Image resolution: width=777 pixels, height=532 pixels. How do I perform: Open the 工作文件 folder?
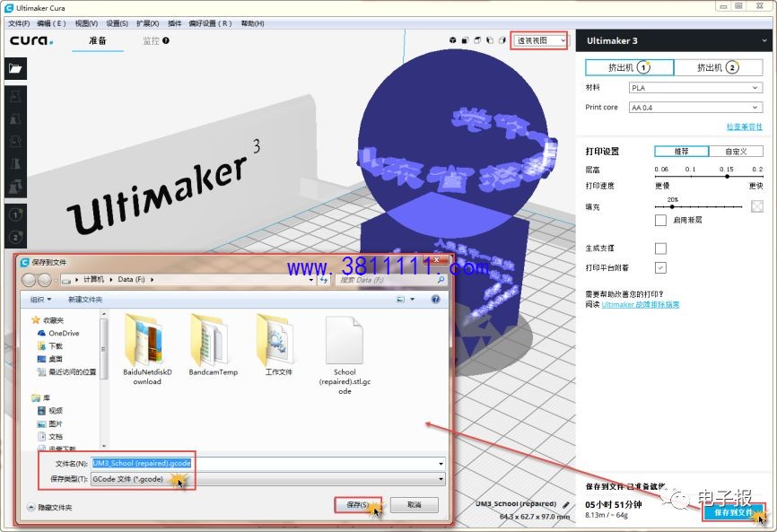(278, 344)
